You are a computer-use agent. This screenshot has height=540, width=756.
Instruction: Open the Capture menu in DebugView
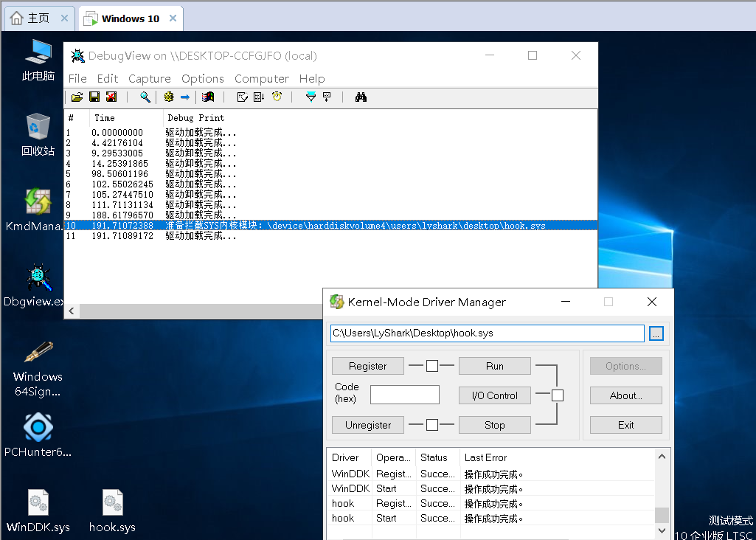point(150,78)
